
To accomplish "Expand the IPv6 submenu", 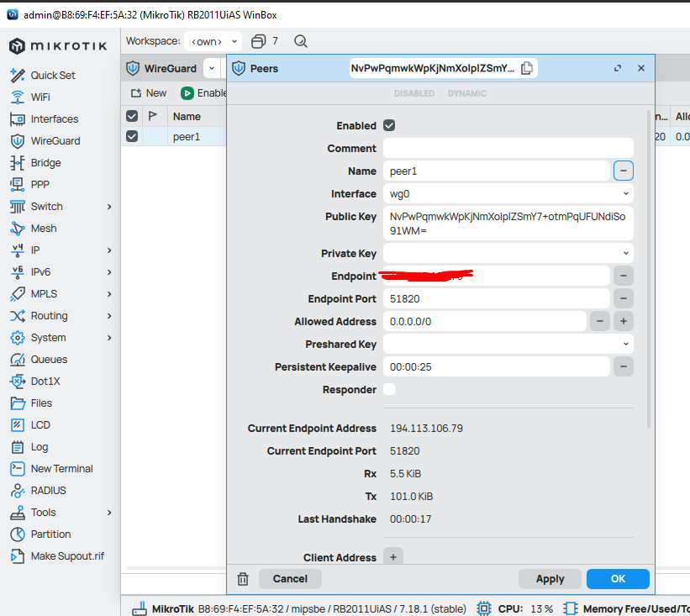I will pyautogui.click(x=109, y=272).
